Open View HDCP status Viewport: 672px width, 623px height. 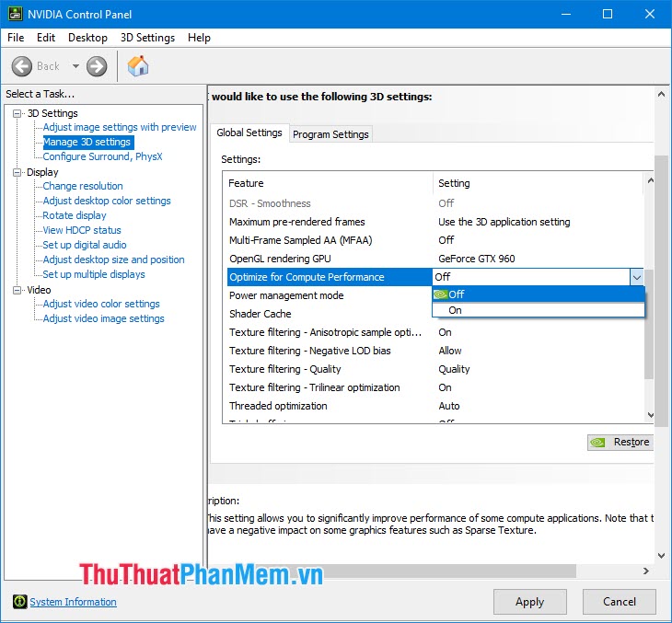[82, 230]
